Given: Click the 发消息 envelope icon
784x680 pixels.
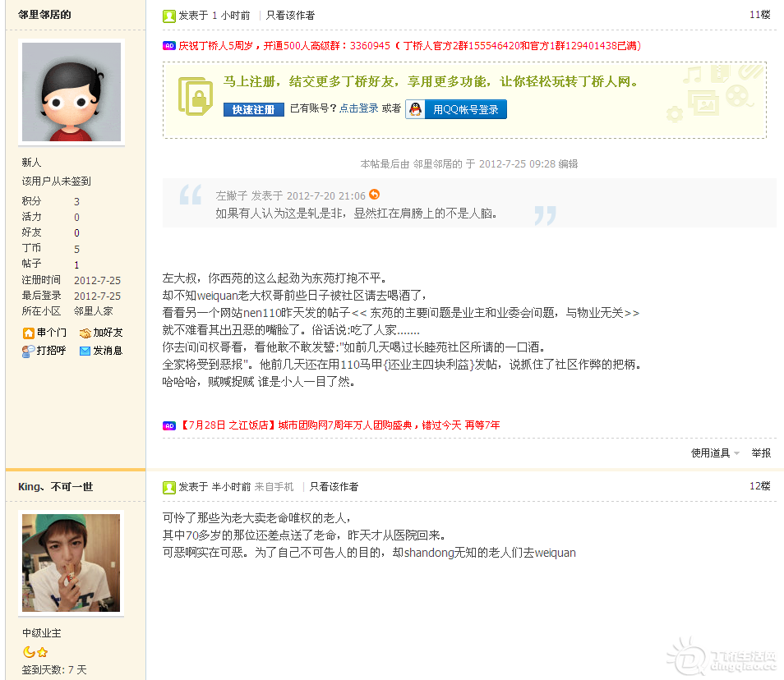Looking at the screenshot, I should (85, 351).
